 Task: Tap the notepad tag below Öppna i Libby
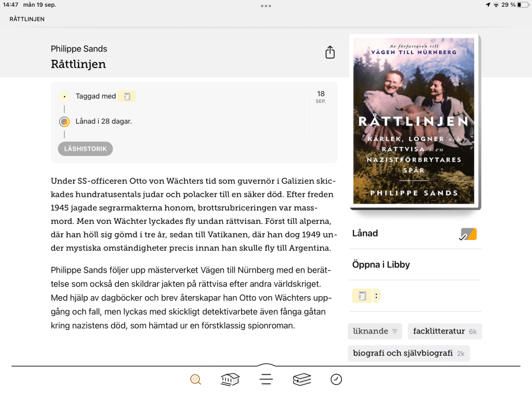click(362, 296)
